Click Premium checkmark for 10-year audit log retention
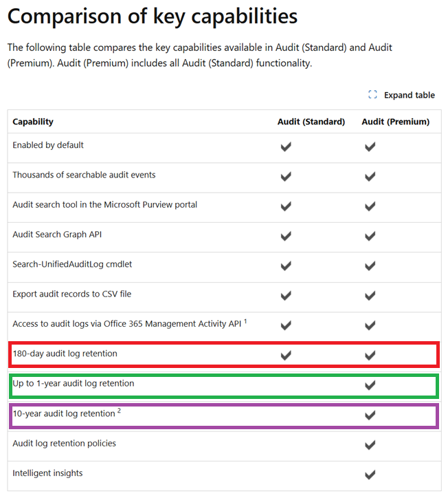Image resolution: width=448 pixels, height=498 pixels. 370,415
